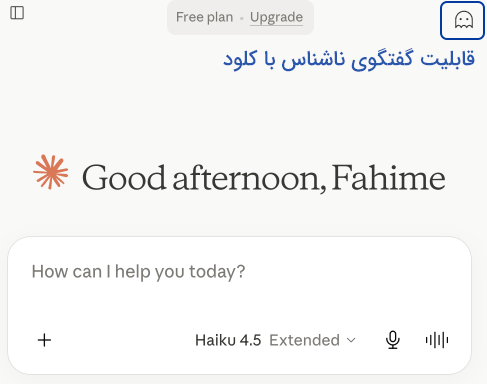Activate dictation with the microphone icon
Screen dimensions: 487x384
(x=393, y=340)
